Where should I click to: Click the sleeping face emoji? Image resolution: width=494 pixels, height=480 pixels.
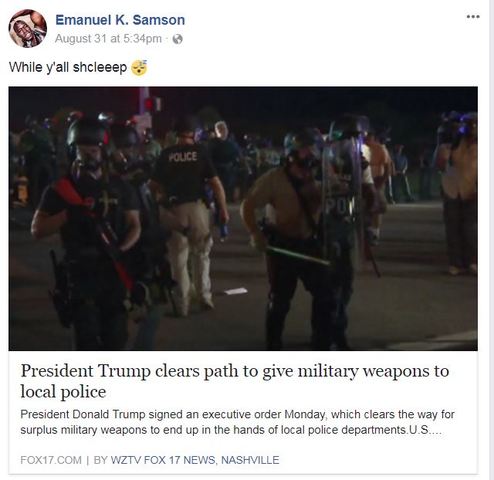pyautogui.click(x=139, y=68)
